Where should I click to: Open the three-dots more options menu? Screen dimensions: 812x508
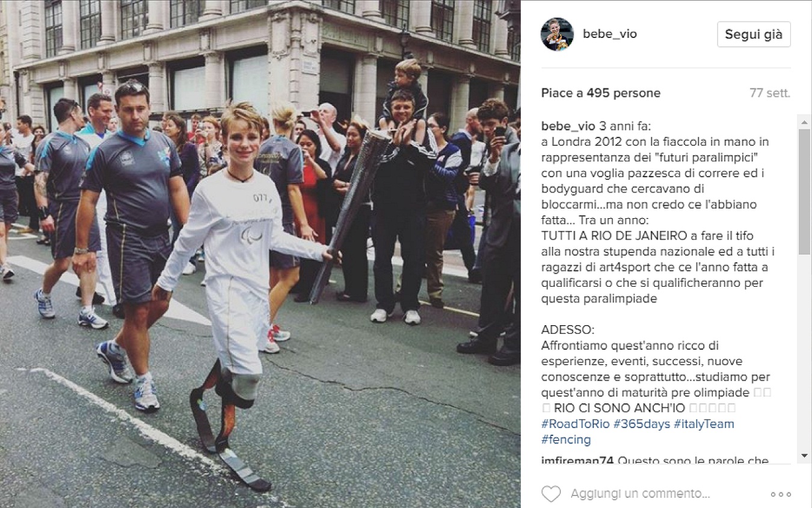tap(780, 494)
